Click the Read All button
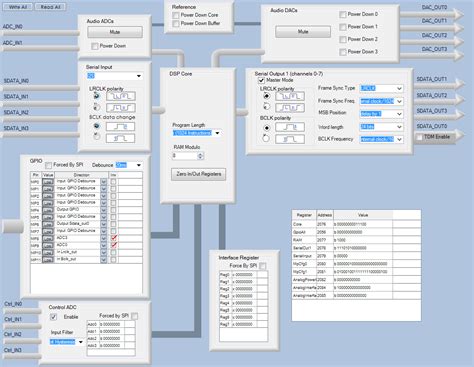 click(x=50, y=7)
